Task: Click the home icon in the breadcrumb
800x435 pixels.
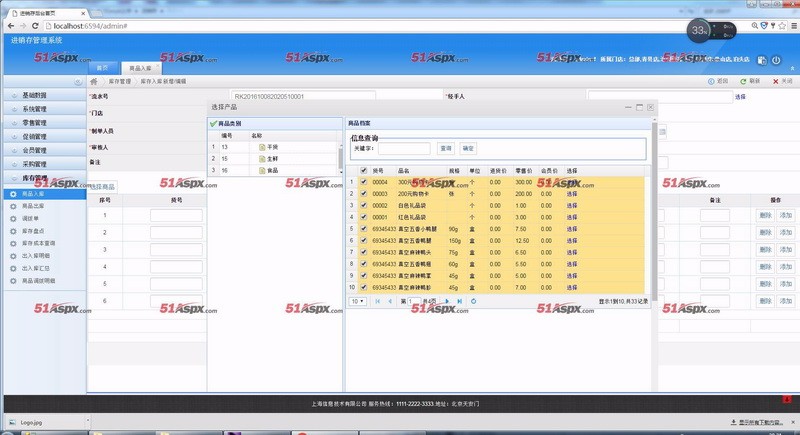Action: coord(94,81)
